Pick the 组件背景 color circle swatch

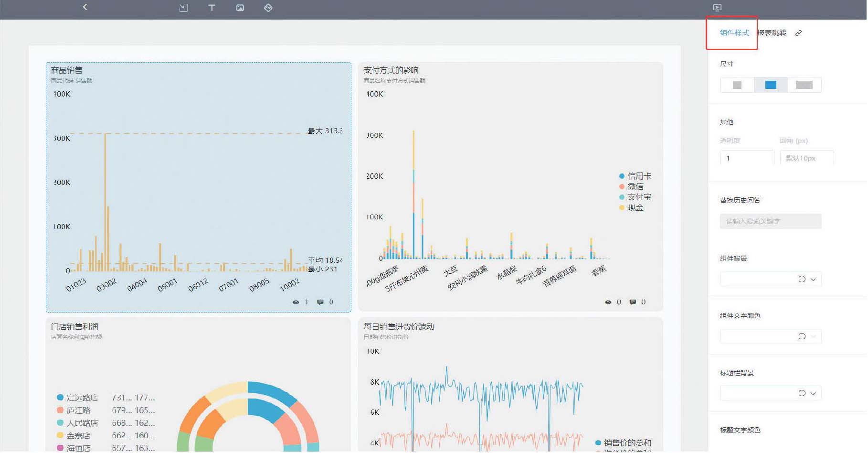coord(802,280)
